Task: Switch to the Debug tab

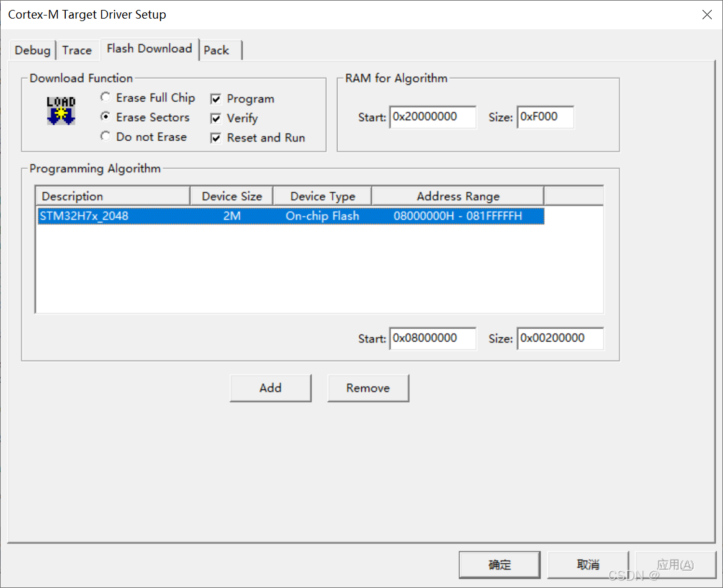Action: pos(32,50)
